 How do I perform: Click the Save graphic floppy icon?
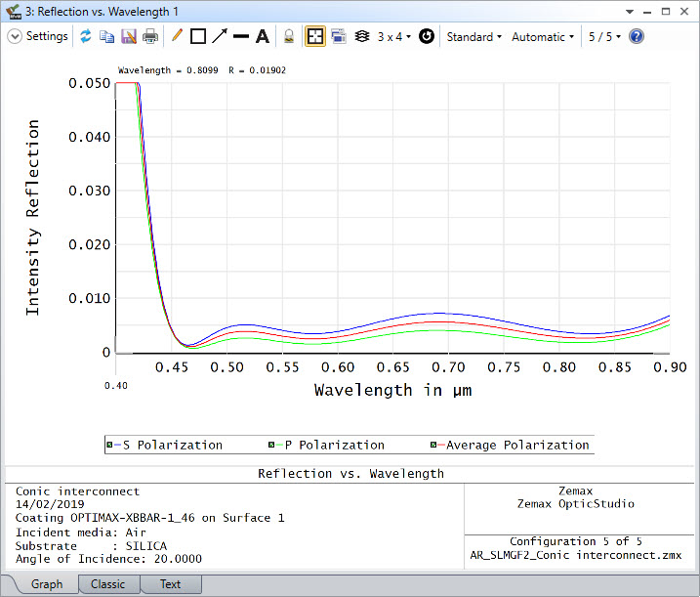point(129,37)
